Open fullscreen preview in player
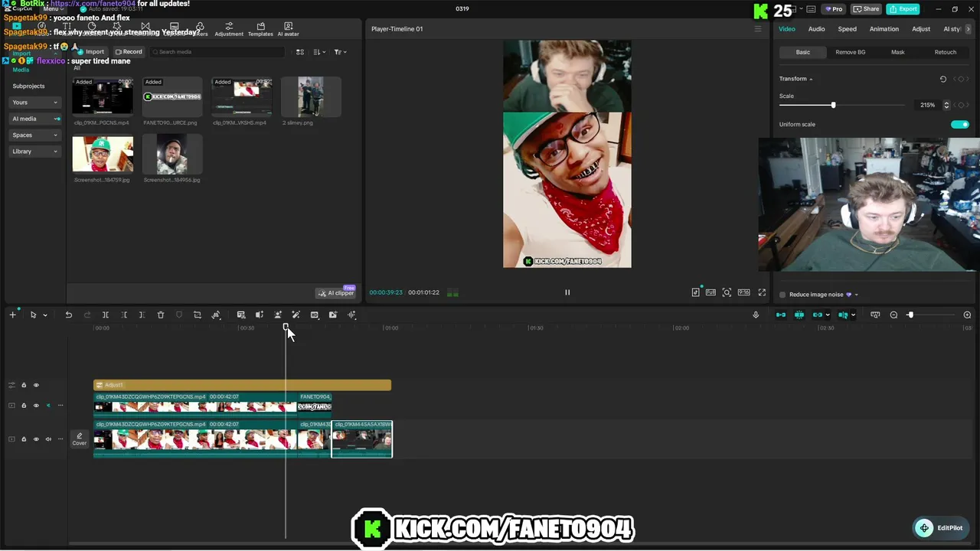This screenshot has height=551, width=980. pyautogui.click(x=762, y=292)
